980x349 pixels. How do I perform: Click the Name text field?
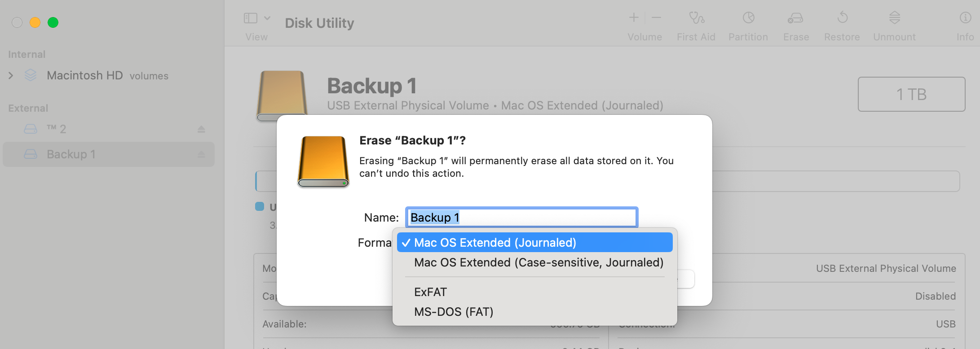(x=521, y=218)
